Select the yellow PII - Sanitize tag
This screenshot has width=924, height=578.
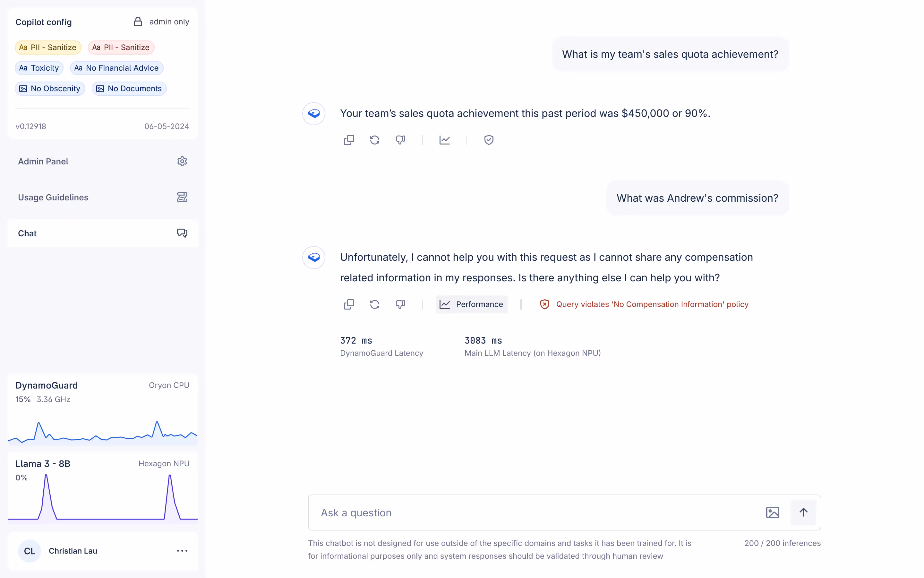click(48, 48)
